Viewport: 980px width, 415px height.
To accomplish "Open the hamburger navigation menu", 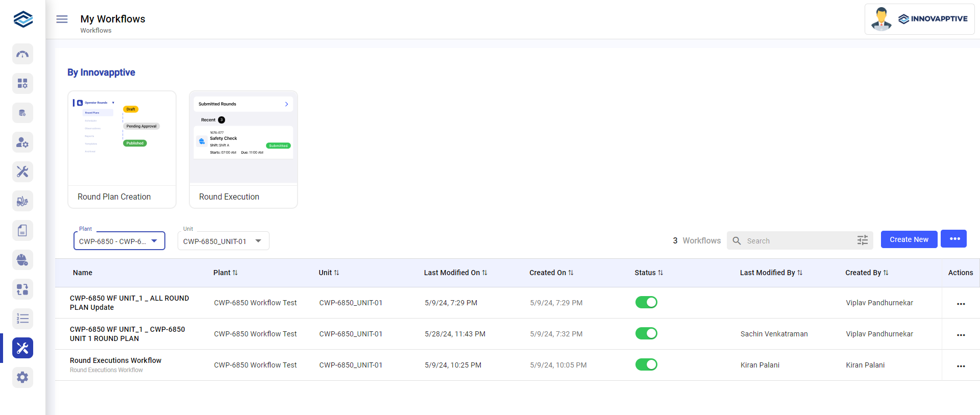I will 62,19.
